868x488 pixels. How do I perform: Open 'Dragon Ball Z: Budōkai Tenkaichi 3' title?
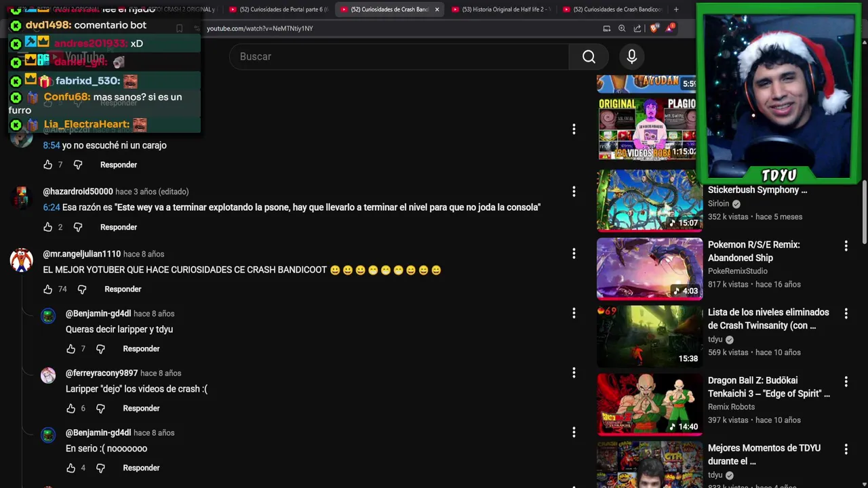pyautogui.click(x=769, y=387)
